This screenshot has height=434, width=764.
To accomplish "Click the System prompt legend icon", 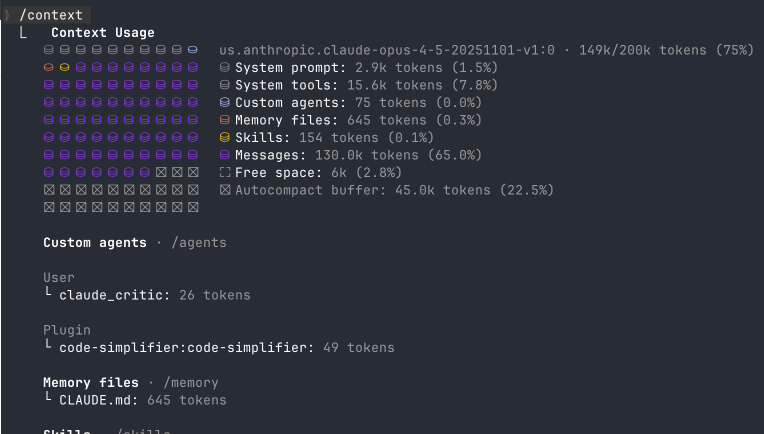I will coord(225,68).
